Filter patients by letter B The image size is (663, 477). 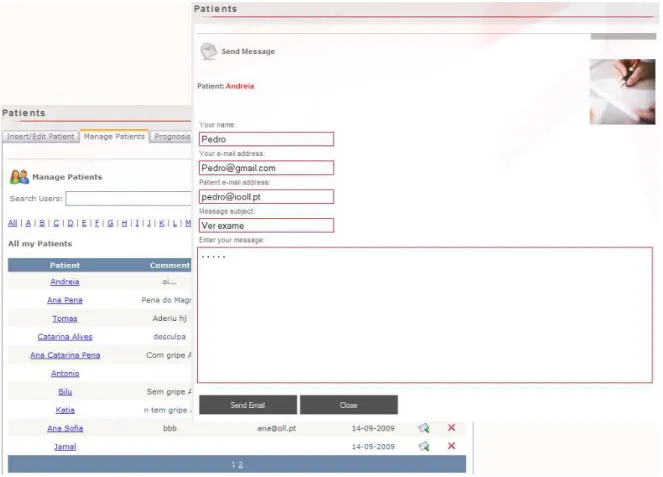[x=42, y=223]
